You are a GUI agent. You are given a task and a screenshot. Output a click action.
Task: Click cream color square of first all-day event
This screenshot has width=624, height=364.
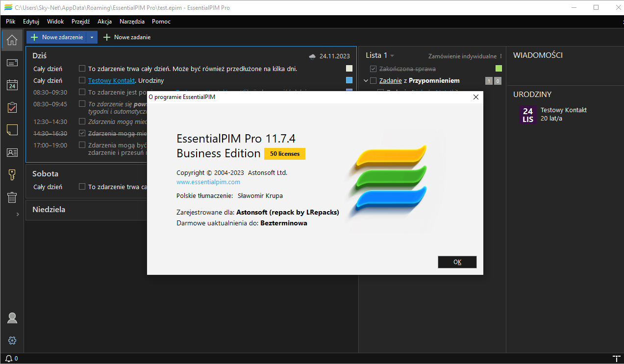(x=349, y=69)
